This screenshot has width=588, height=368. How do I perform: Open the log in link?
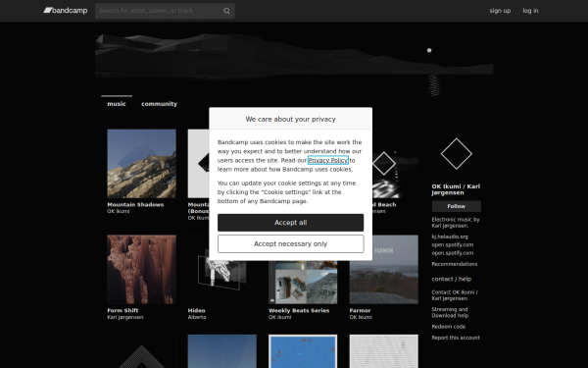coord(530,11)
